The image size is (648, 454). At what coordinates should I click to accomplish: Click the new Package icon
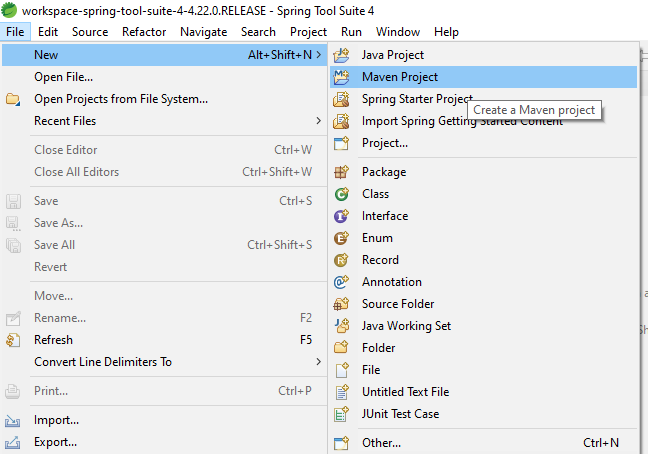(x=341, y=172)
